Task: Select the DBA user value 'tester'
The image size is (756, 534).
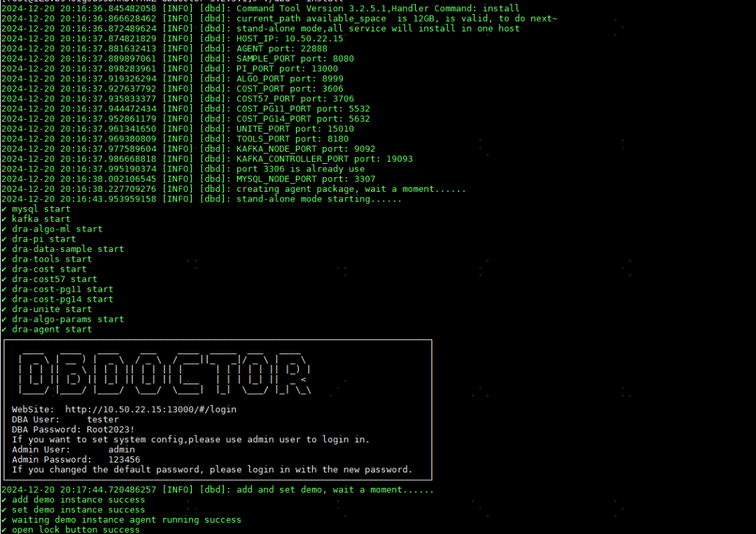Action: click(103, 419)
